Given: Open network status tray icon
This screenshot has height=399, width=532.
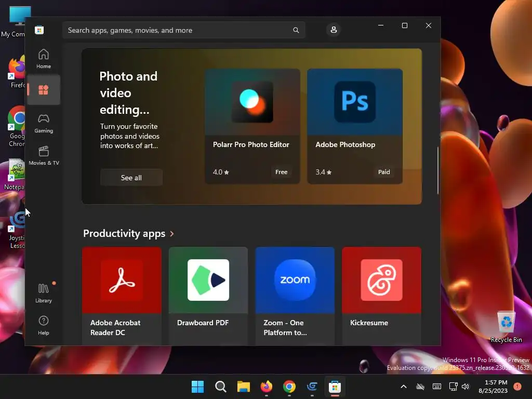Looking at the screenshot, I should click(x=453, y=387).
